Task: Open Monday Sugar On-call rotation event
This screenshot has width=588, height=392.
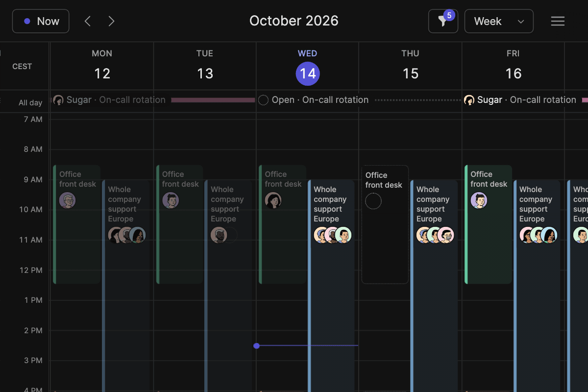Action: point(154,100)
